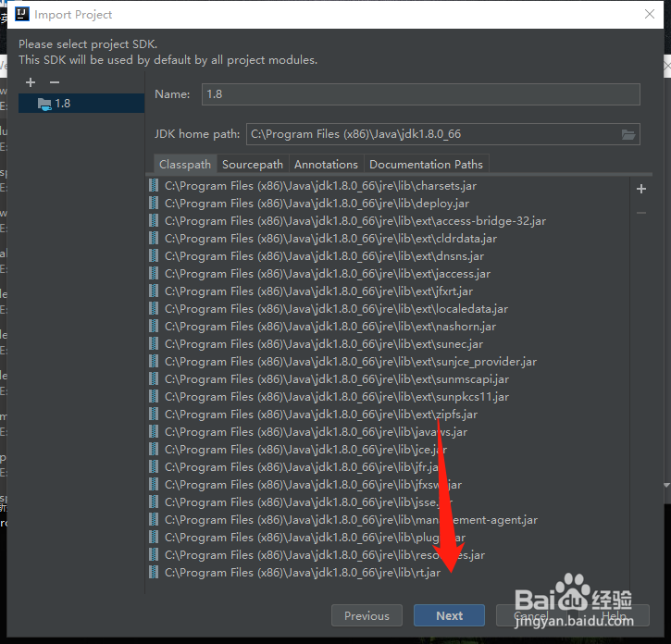Switch to the Classpath tab
This screenshot has height=644, width=671.
[x=185, y=165]
